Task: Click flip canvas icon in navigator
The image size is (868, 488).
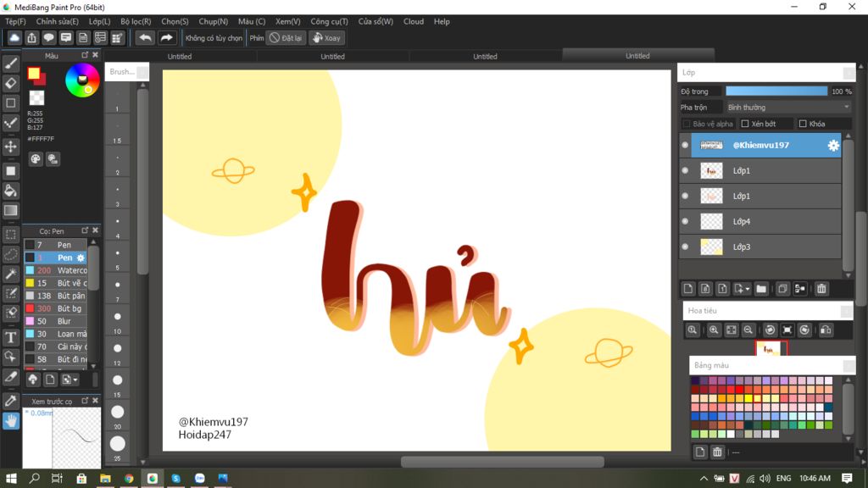Action: (826, 330)
